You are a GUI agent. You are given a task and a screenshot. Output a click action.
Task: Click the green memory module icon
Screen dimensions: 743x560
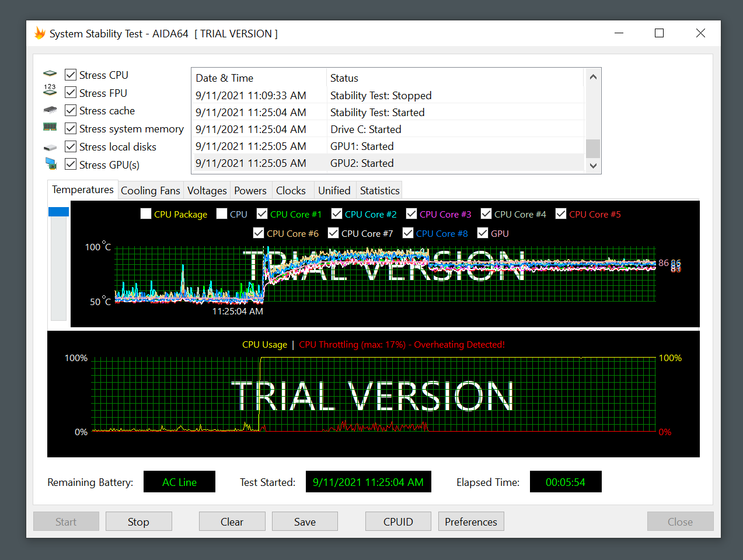(x=50, y=127)
